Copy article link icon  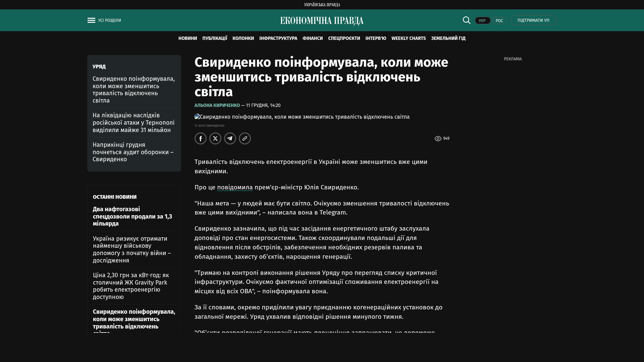(x=245, y=138)
